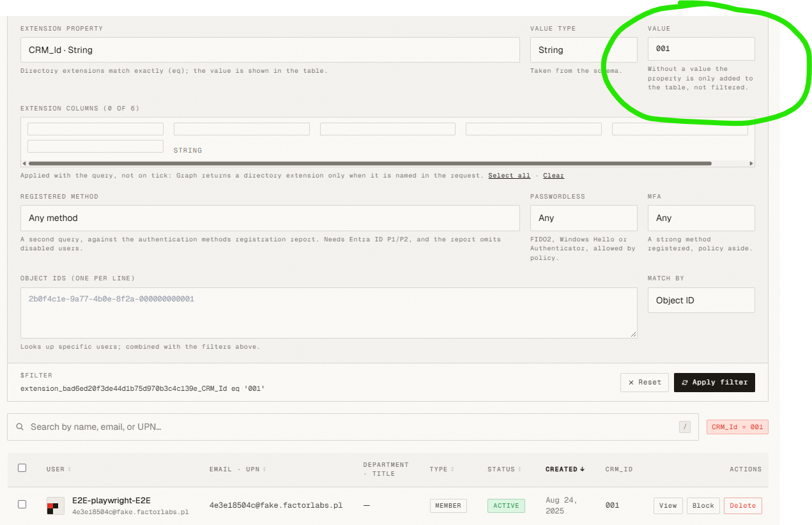The height and width of the screenshot is (525, 812).
Task: Sort by the STATUS column
Action: (x=503, y=469)
